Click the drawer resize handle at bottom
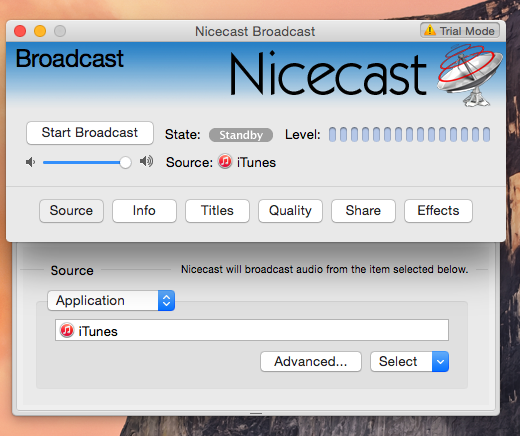520x436 pixels. [256, 413]
